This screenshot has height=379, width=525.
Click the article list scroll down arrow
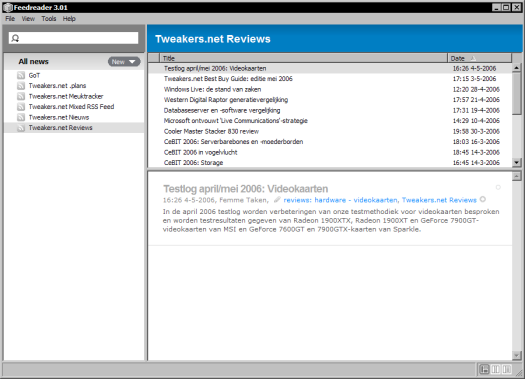coord(517,163)
